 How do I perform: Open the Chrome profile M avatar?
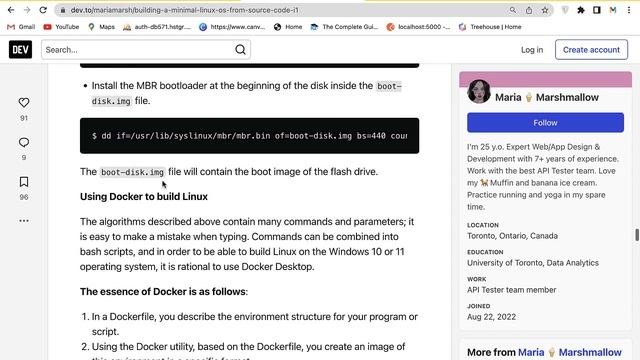613,10
